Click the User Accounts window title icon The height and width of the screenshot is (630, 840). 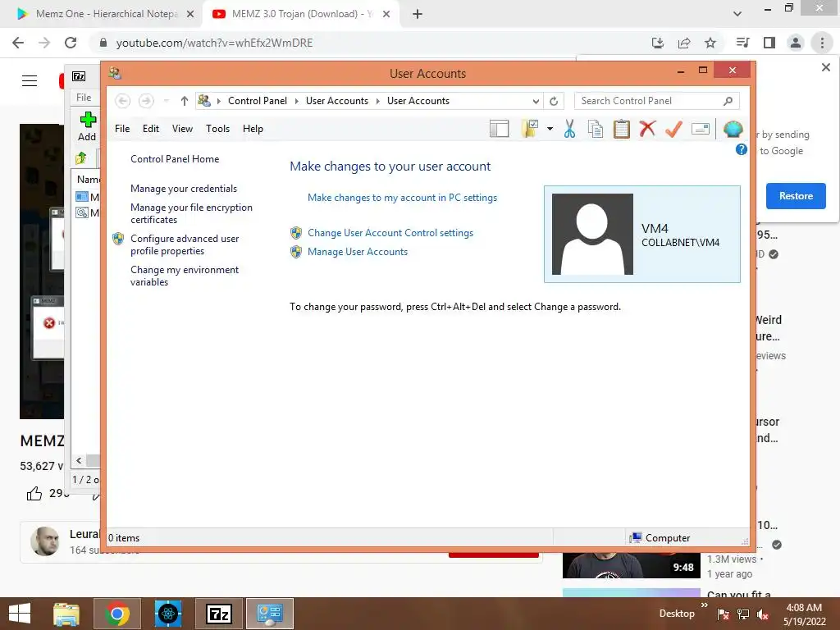115,73
